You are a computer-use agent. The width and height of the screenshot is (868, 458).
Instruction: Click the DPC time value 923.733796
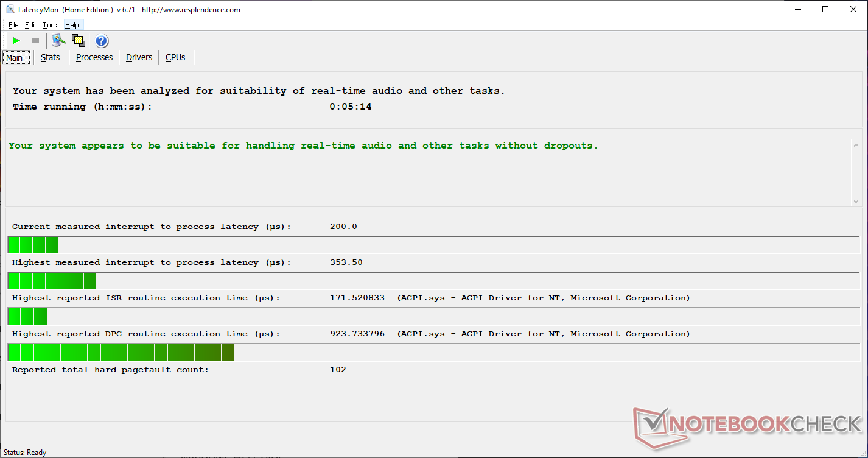click(357, 334)
